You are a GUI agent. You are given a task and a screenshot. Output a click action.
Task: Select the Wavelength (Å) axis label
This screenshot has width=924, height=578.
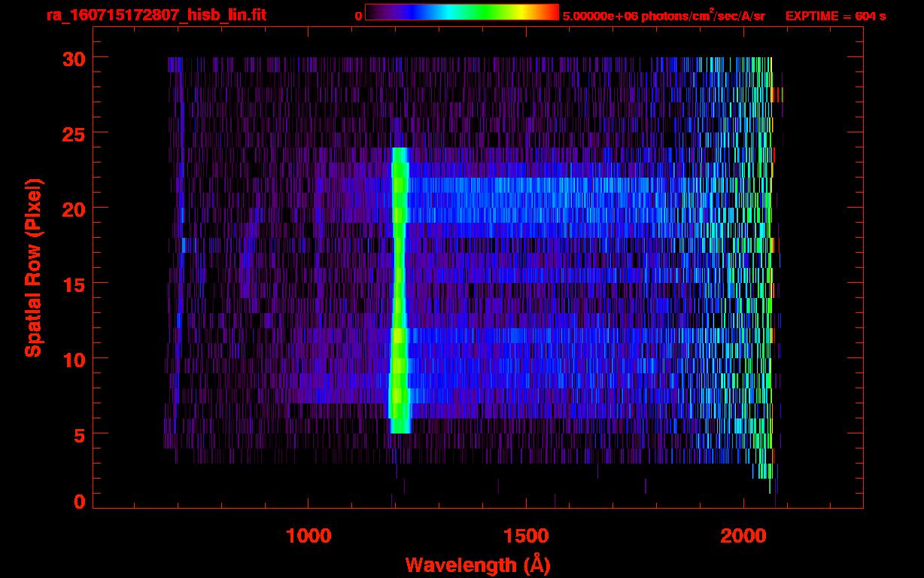(x=477, y=564)
